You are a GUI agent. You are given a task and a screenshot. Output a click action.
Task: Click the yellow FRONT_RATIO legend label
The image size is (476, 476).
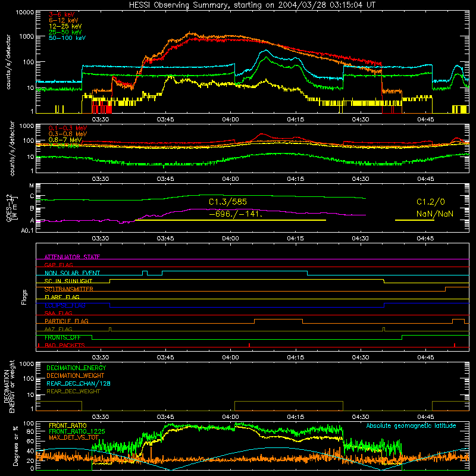tap(68, 425)
